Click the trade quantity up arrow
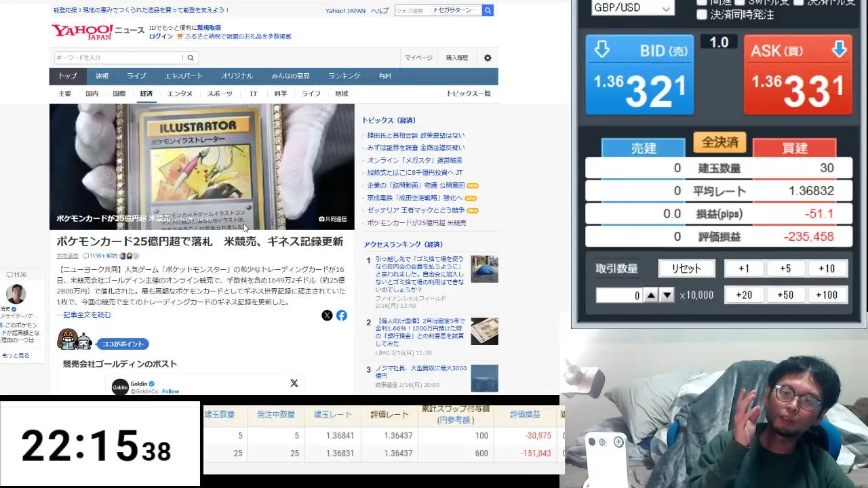The image size is (868, 488). pos(651,296)
